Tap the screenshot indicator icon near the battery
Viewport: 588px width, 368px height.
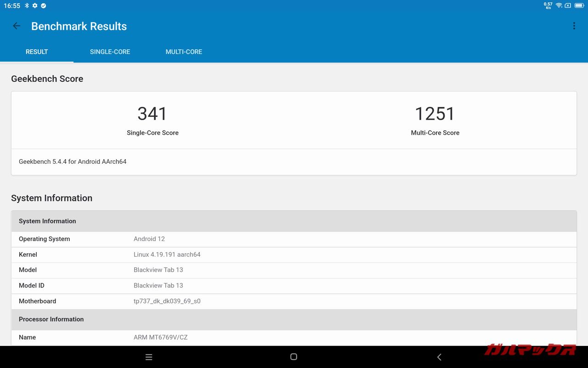[567, 6]
